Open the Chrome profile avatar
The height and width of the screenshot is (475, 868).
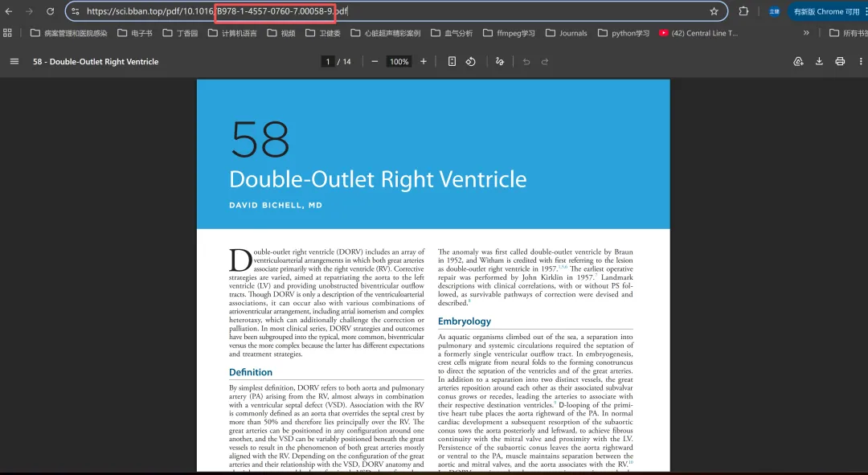(774, 11)
